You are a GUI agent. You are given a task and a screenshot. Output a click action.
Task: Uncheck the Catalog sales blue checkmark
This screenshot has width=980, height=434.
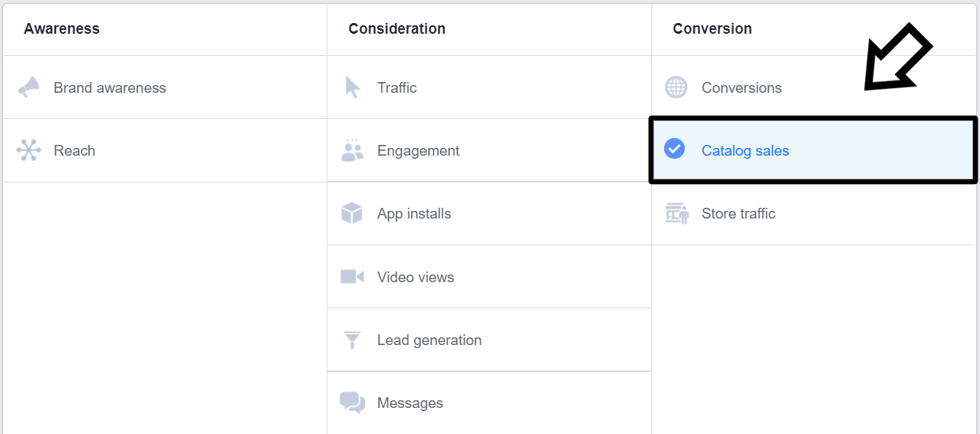click(x=675, y=149)
